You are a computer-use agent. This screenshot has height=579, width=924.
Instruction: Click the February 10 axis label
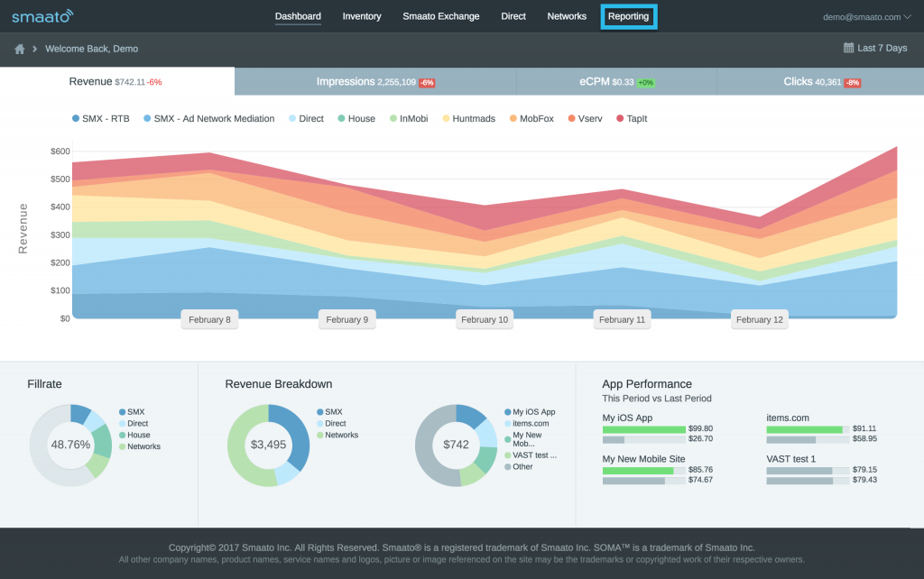pos(485,319)
